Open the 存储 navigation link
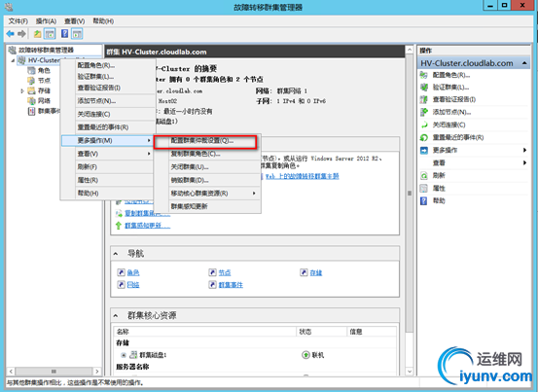This screenshot has width=538, height=392. pos(316,272)
